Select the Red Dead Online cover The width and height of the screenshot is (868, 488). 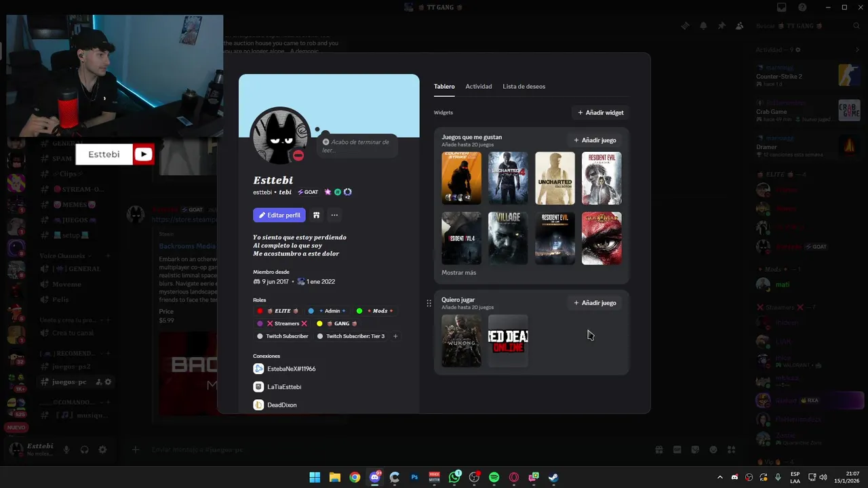(x=508, y=340)
